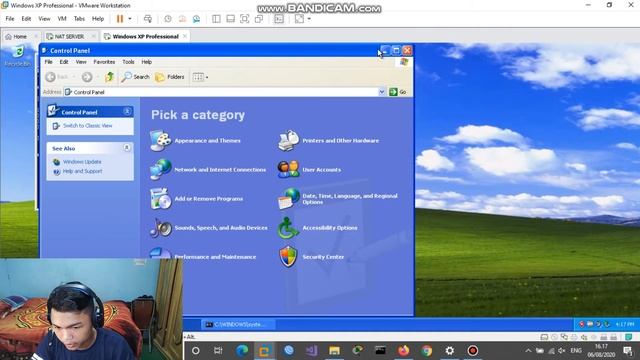Open Microsoft Edge from Windows taskbar
Image resolution: width=640 pixels, height=360 pixels.
242,351
